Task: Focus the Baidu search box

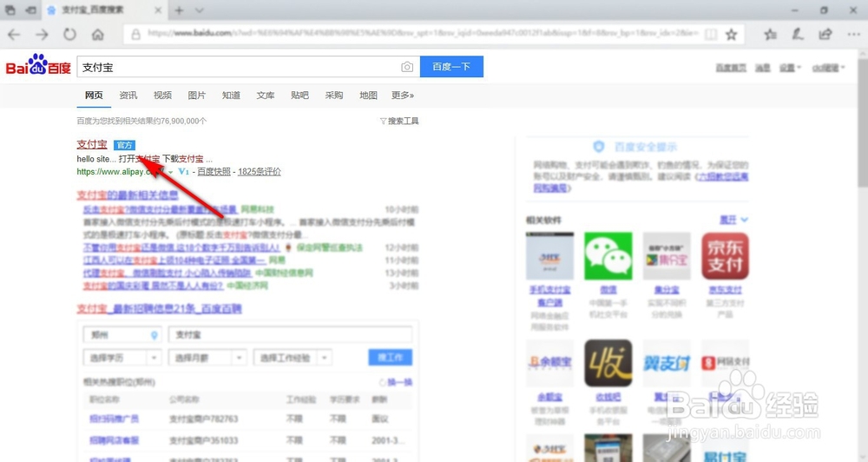Action: click(x=238, y=67)
